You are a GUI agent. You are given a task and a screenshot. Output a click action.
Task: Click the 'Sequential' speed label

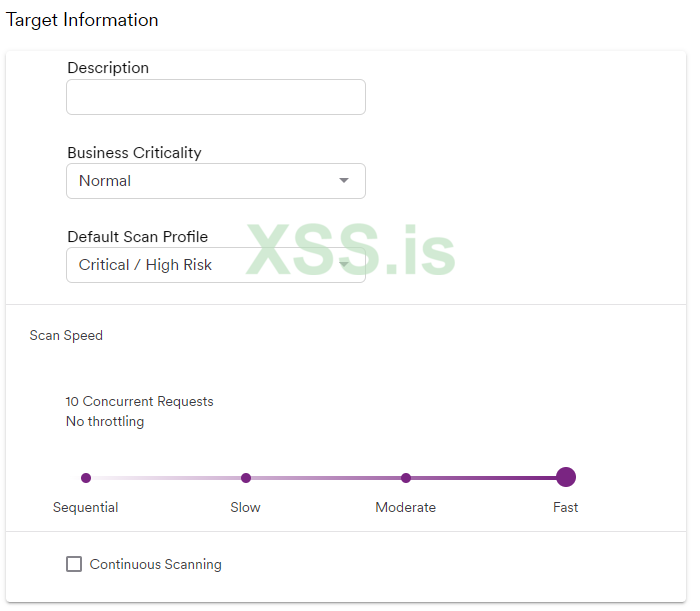tap(86, 507)
